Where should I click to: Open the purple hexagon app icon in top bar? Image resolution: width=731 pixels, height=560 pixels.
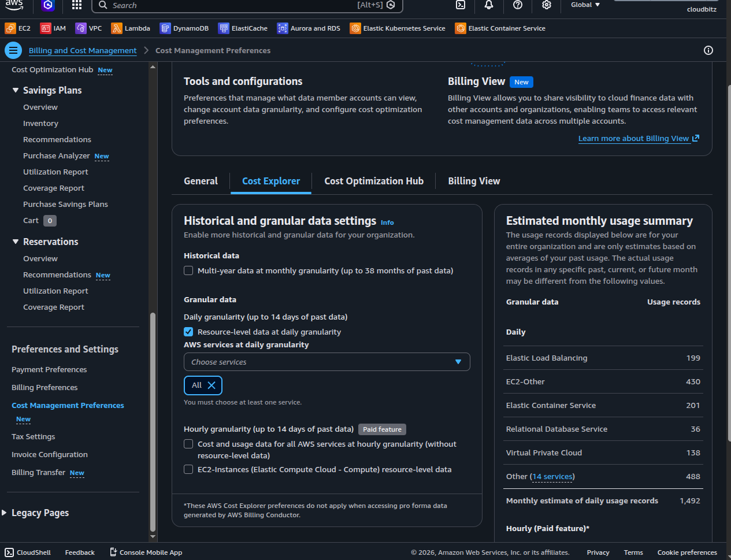point(48,5)
